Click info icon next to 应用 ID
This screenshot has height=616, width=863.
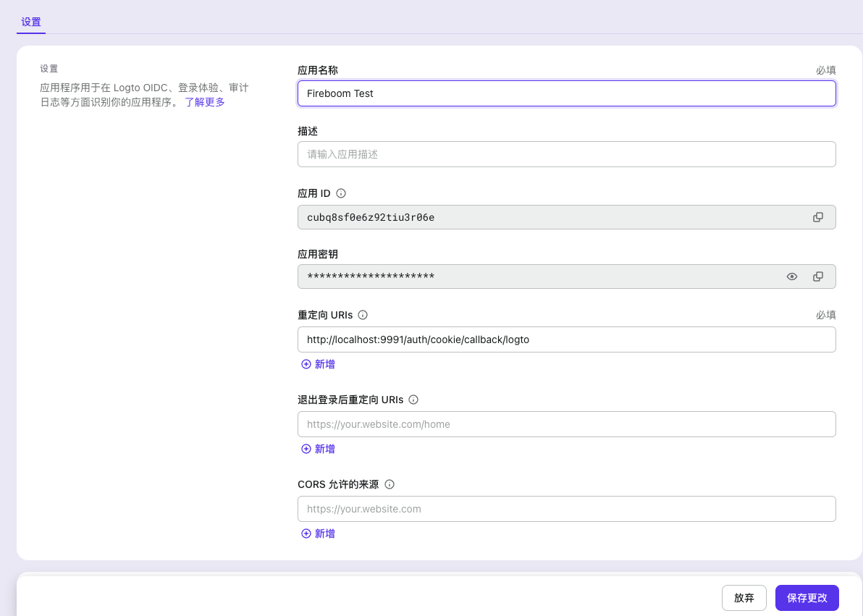click(341, 193)
